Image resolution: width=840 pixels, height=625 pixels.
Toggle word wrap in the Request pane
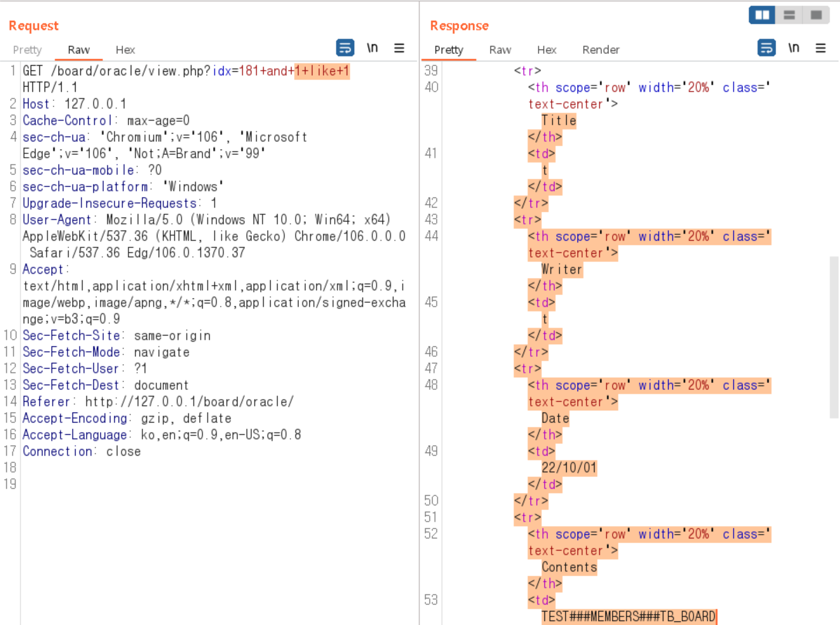[x=345, y=48]
